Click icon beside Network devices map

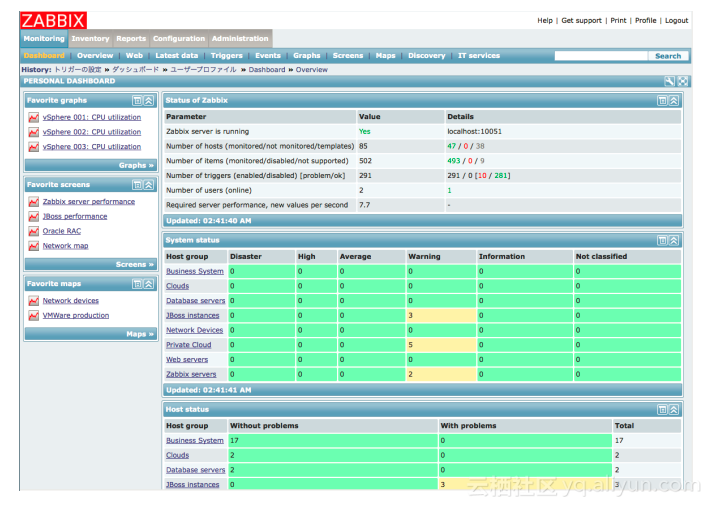(x=34, y=301)
